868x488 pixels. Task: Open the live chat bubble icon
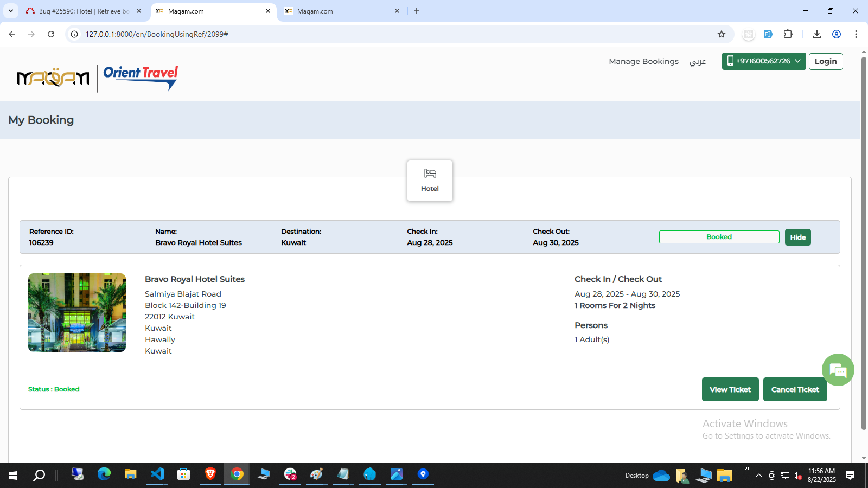pyautogui.click(x=838, y=370)
